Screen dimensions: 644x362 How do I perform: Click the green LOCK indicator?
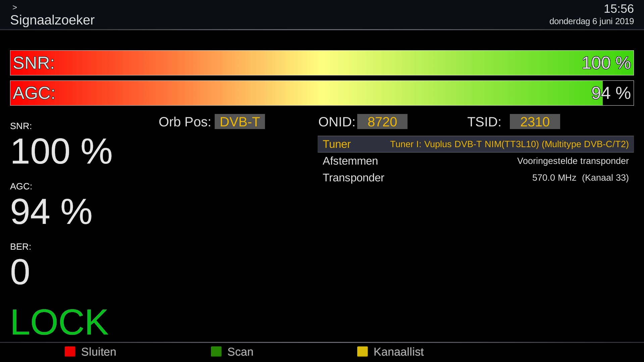click(59, 322)
